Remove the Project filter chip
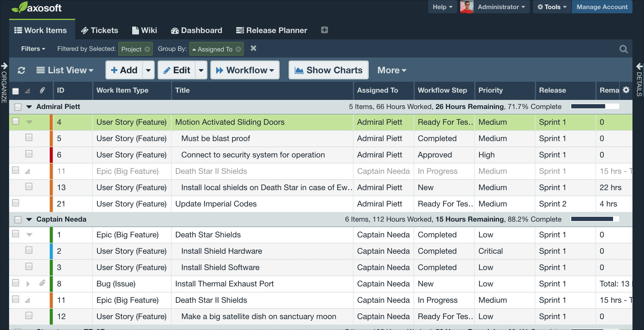The image size is (644, 330). [147, 49]
